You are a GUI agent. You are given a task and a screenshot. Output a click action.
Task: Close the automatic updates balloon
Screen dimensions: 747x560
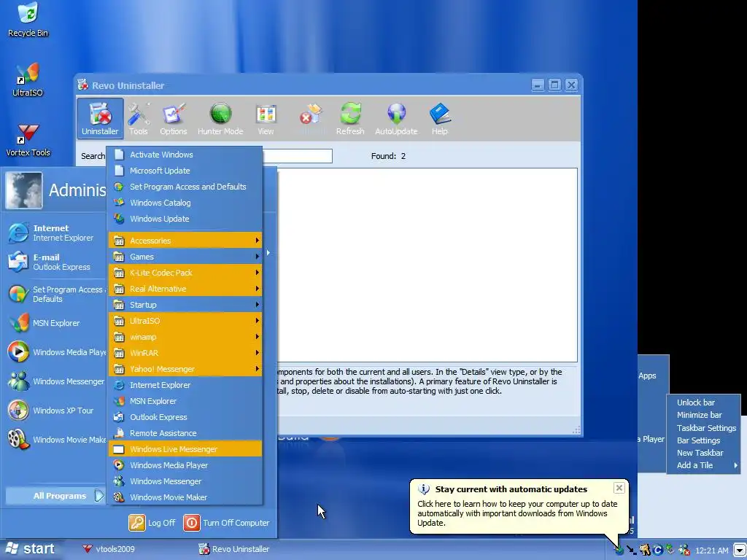(x=619, y=488)
